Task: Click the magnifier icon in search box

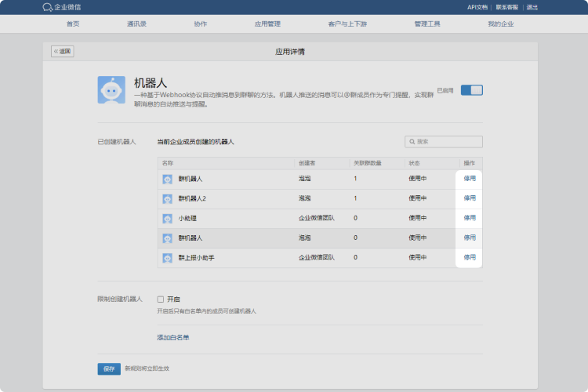Action: pos(412,142)
